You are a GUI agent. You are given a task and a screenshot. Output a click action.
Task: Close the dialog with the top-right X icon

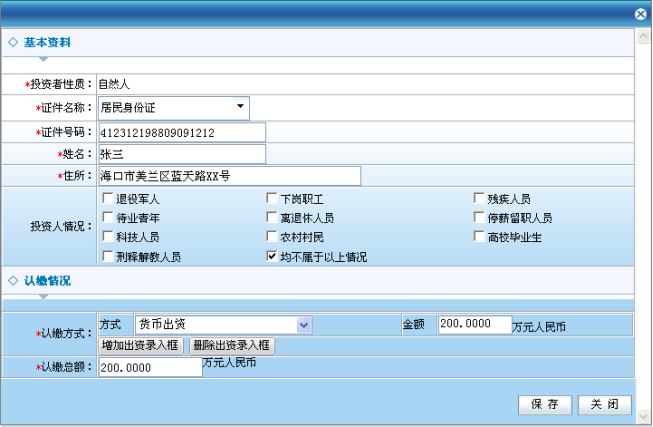point(640,14)
